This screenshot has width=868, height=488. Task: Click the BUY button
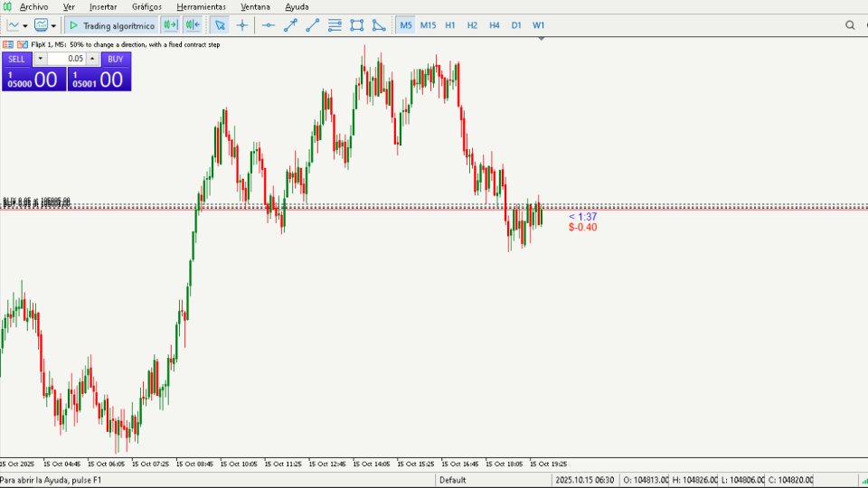(115, 60)
